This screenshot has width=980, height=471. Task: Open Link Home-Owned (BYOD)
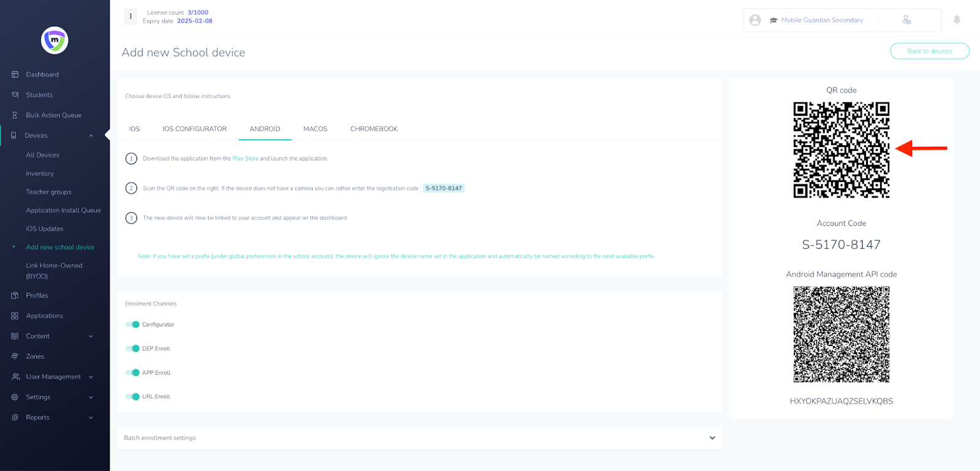coord(54,271)
